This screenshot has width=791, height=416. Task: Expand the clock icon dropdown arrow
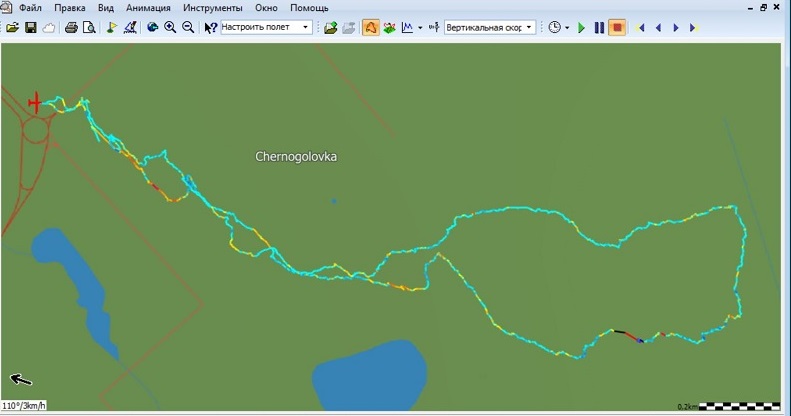coord(567,28)
